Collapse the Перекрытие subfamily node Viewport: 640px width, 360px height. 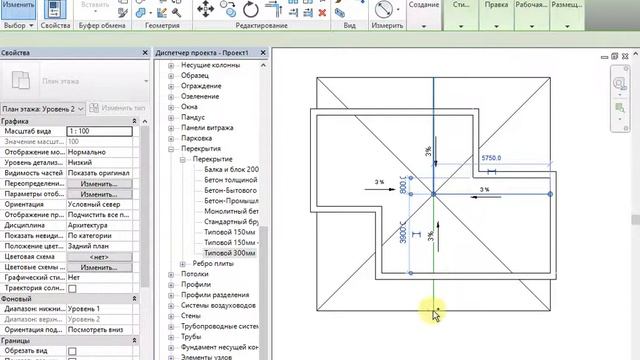coord(183,160)
